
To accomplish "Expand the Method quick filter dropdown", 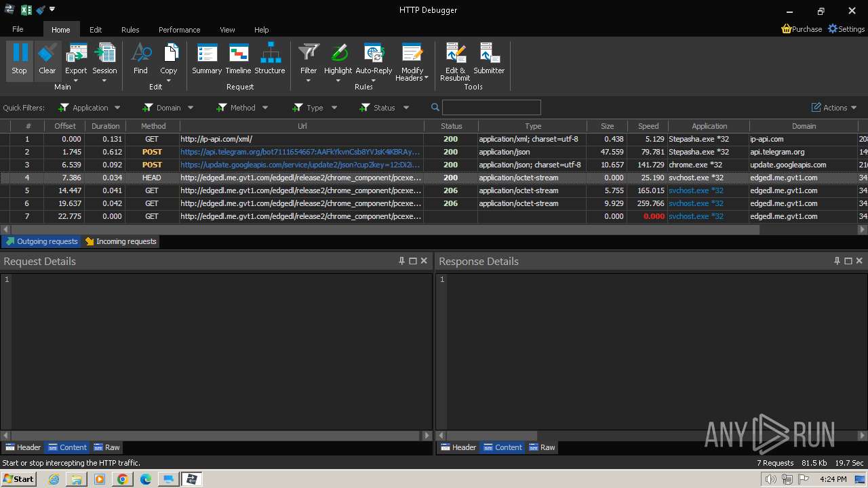I will pos(265,108).
